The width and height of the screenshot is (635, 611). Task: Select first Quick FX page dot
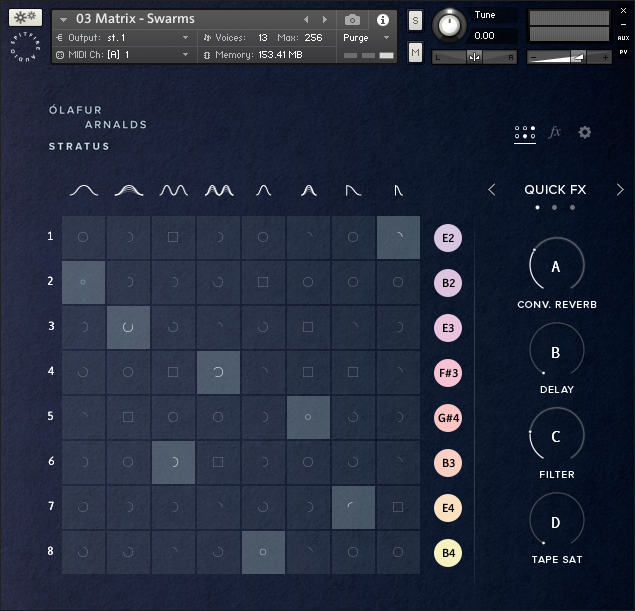pos(537,207)
